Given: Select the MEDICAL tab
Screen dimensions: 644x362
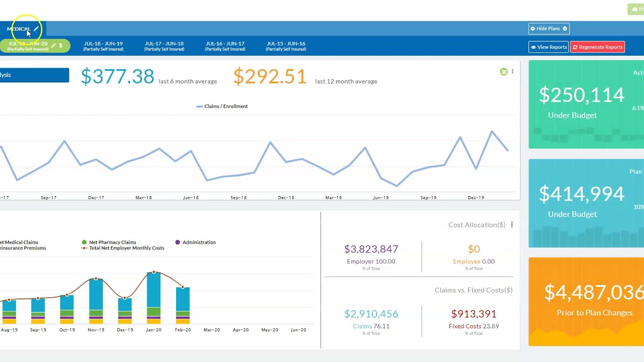Looking at the screenshot, I should coord(18,29).
